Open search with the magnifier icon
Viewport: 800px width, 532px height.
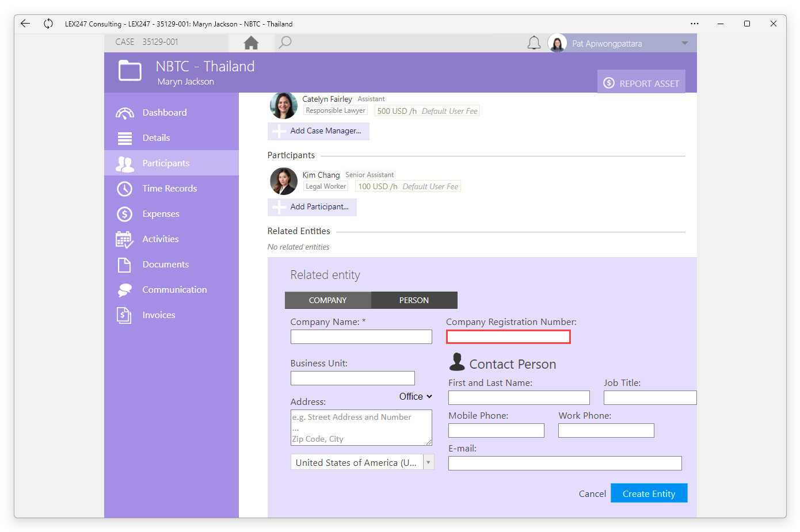pyautogui.click(x=285, y=43)
